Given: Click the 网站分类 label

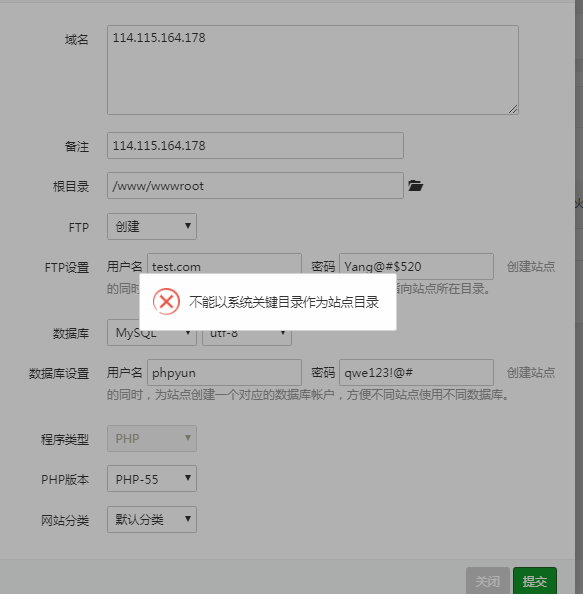Looking at the screenshot, I should 65,521.
